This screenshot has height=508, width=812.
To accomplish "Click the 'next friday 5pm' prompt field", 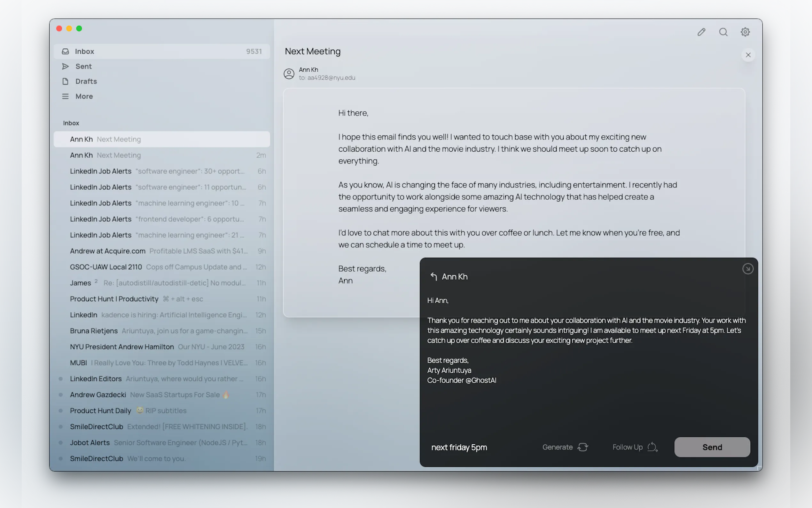I will (459, 447).
